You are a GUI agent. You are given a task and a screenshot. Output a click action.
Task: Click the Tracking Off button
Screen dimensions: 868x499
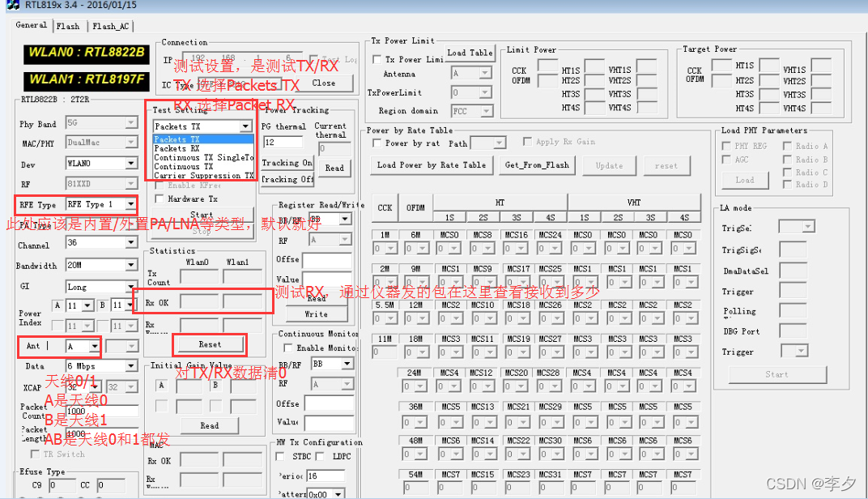coord(287,180)
